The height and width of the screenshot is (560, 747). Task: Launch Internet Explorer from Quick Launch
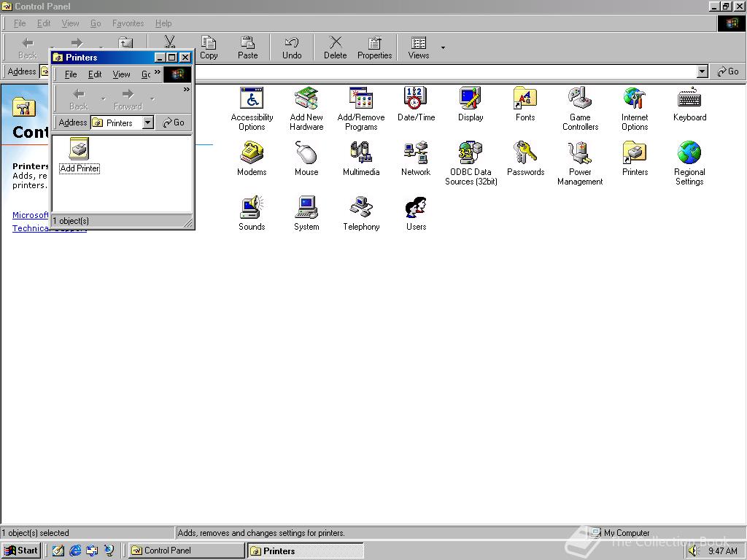75,551
